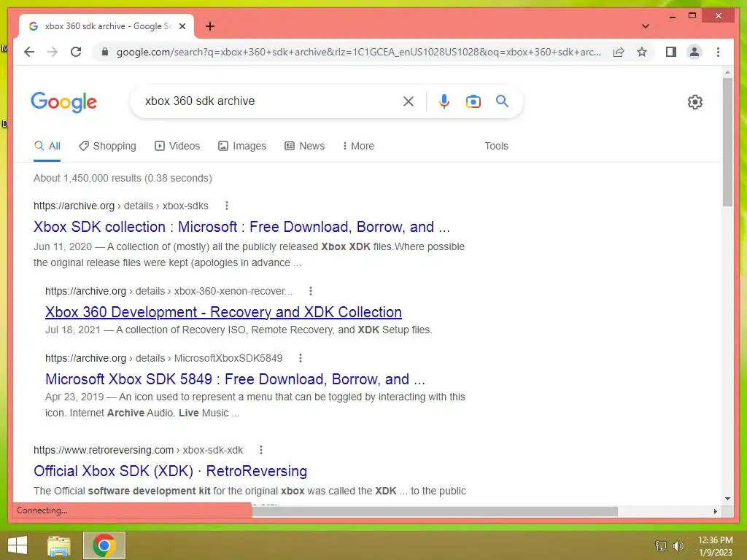
Task: Open options for MicrosoftXboxSDK5849 result
Action: coord(300,358)
